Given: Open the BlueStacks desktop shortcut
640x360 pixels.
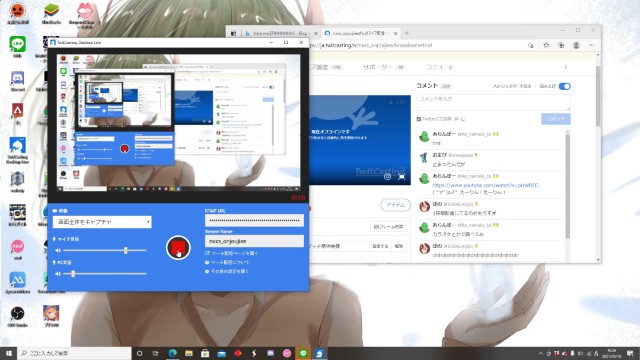Looking at the screenshot, I should 51,13.
